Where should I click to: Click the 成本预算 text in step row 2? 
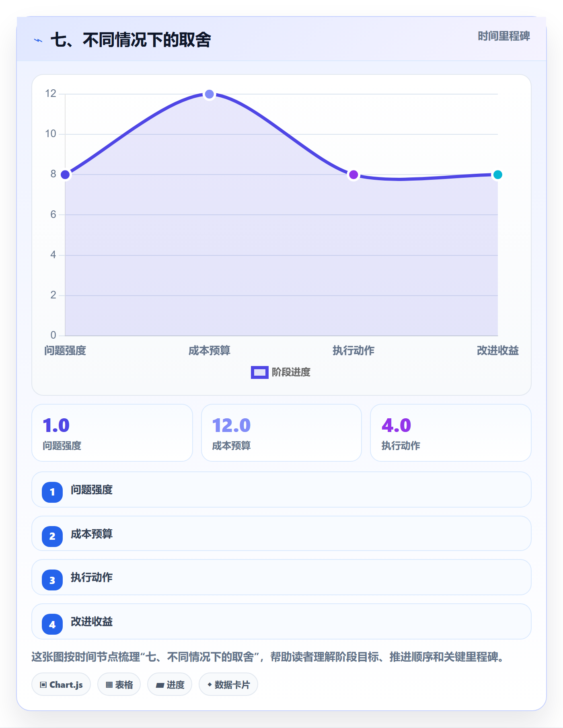[92, 534]
